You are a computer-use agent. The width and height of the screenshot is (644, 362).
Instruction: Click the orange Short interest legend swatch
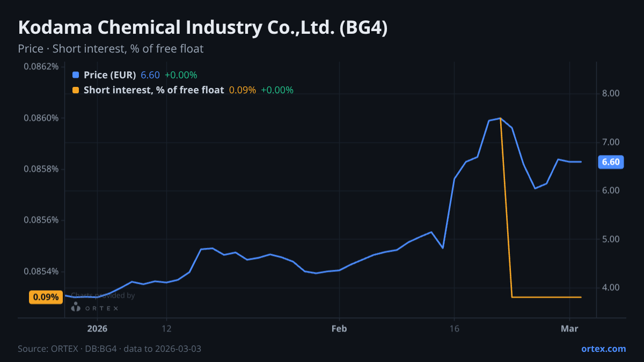point(76,90)
